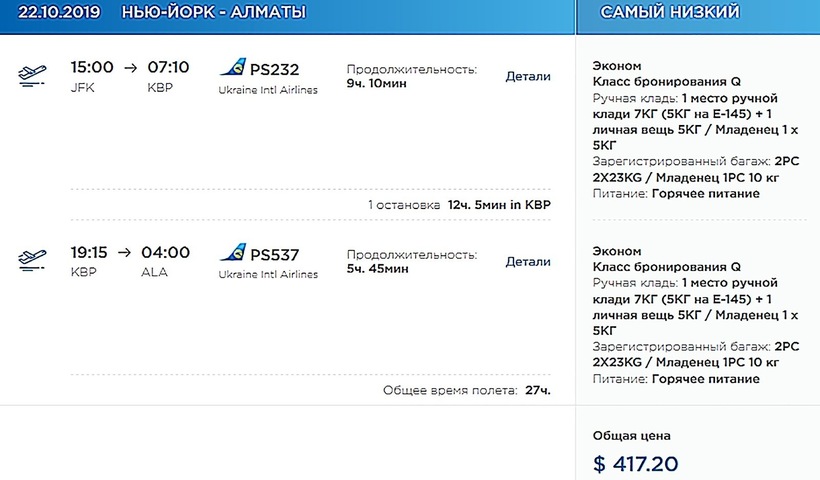Click flight number PS537
The width and height of the screenshot is (820, 480).
click(274, 254)
